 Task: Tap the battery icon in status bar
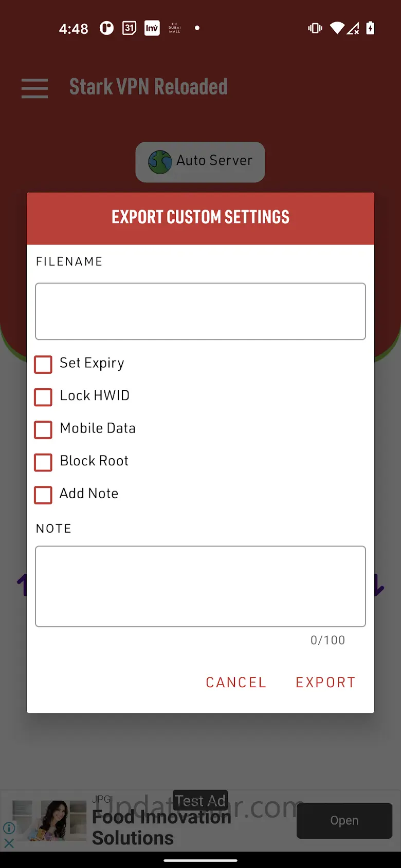point(370,28)
